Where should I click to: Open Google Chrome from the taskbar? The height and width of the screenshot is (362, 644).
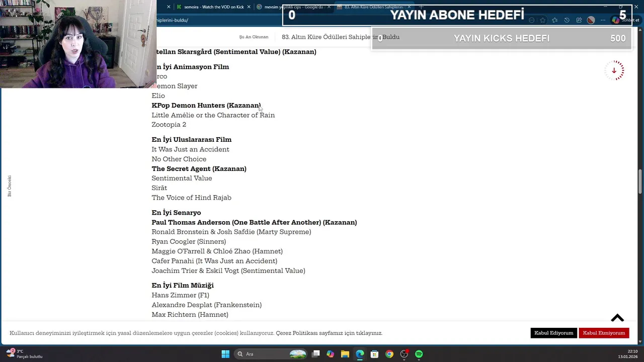389,354
